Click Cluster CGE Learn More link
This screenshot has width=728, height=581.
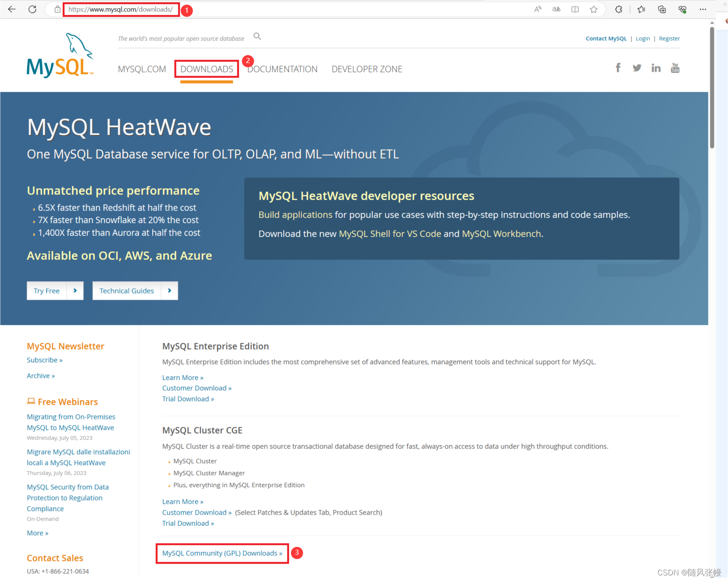coord(183,502)
